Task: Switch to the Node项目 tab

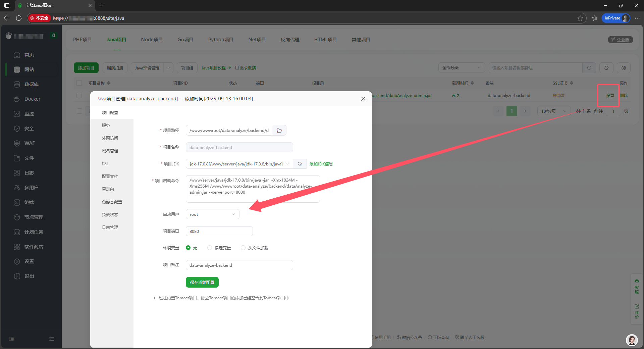Action: pyautogui.click(x=152, y=39)
